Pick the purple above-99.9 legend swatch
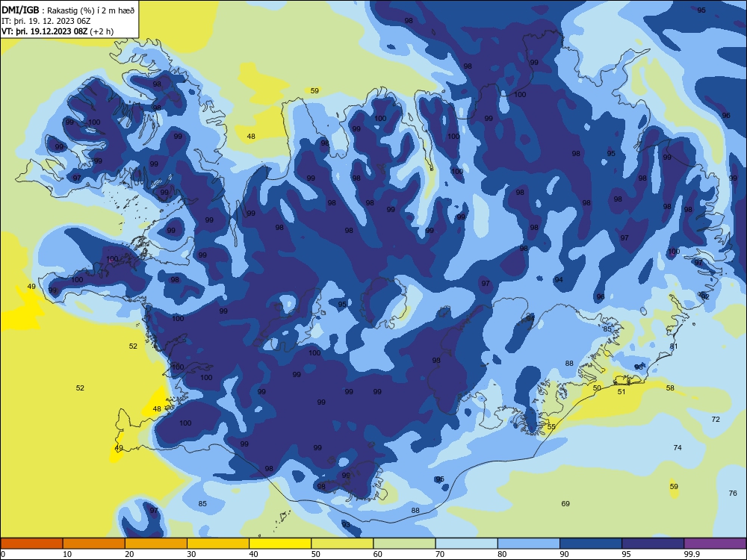Image resolution: width=747 pixels, height=560 pixels. (x=715, y=544)
